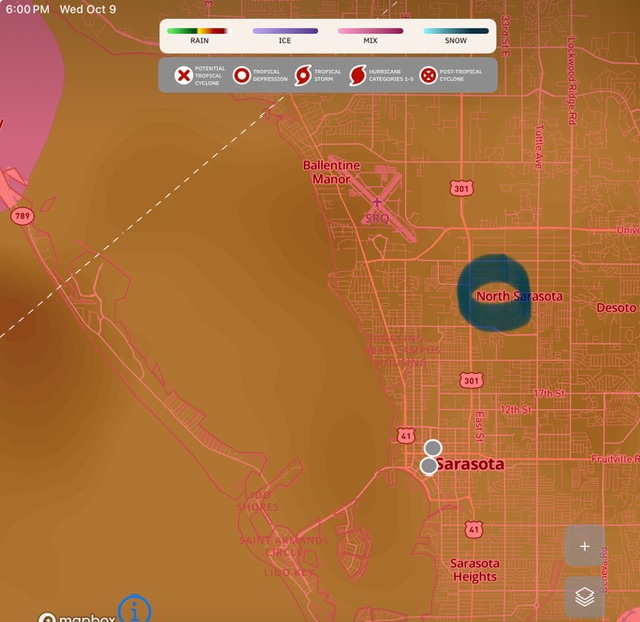Zoom in with the plus button
The image size is (640, 622).
click(x=585, y=546)
